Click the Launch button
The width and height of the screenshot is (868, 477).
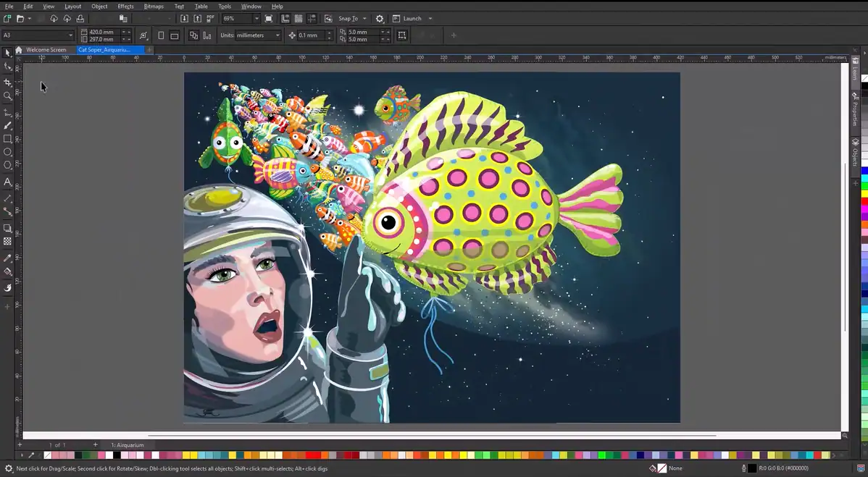410,18
